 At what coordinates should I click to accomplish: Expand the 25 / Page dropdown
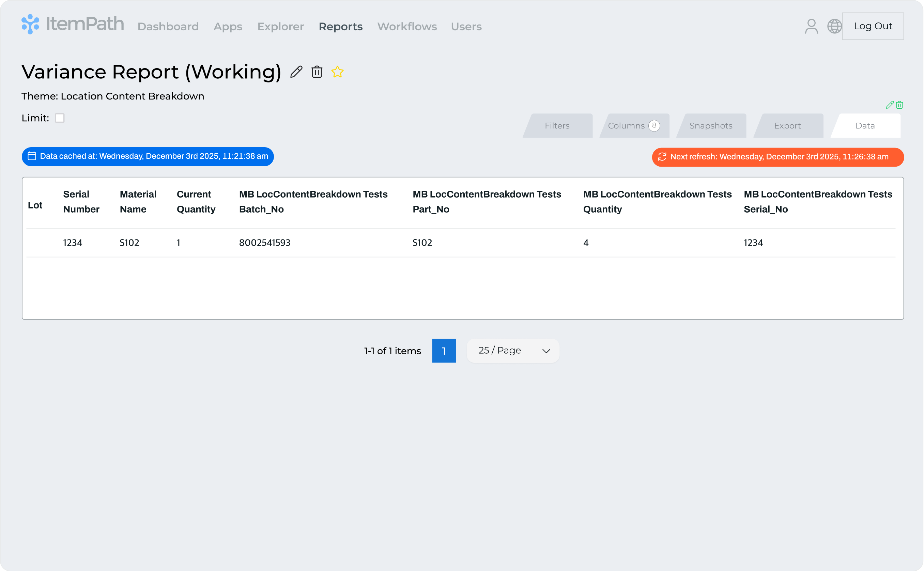tap(513, 351)
